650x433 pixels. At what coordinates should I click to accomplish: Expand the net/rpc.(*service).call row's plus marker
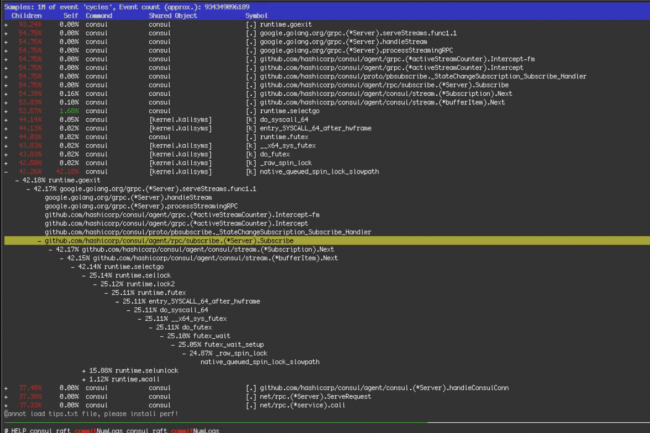[x=6, y=406]
